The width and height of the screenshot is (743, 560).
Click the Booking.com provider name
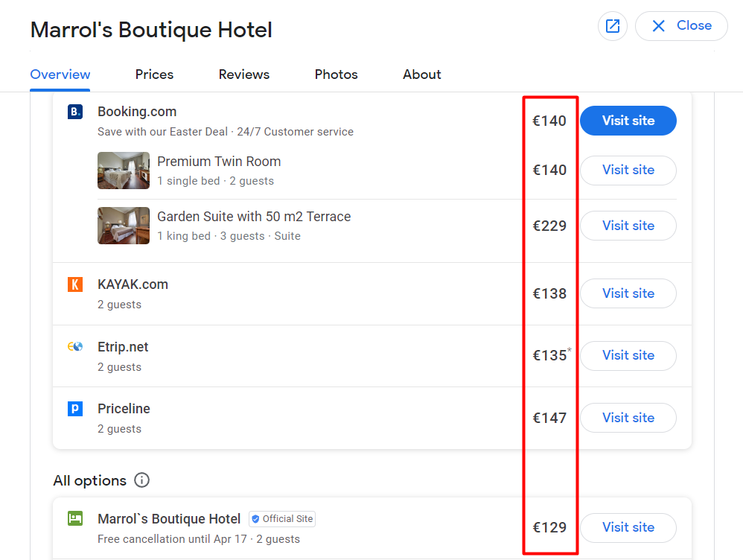pos(137,112)
